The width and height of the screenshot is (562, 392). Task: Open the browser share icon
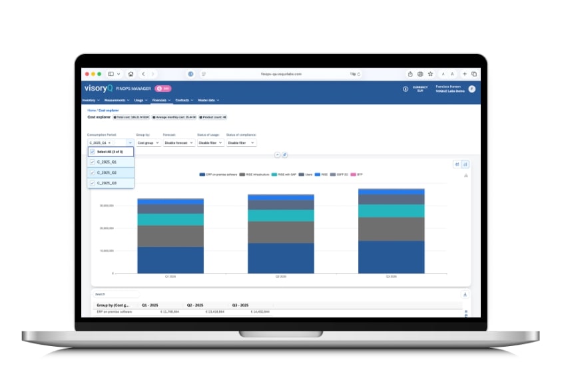(410, 74)
